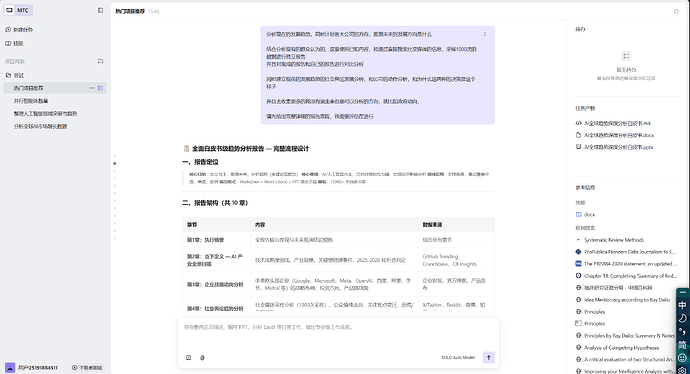The width and height of the screenshot is (690, 374).
Task: Open the ProPublica Pioneers Data Journalism reference
Action: 625,252
